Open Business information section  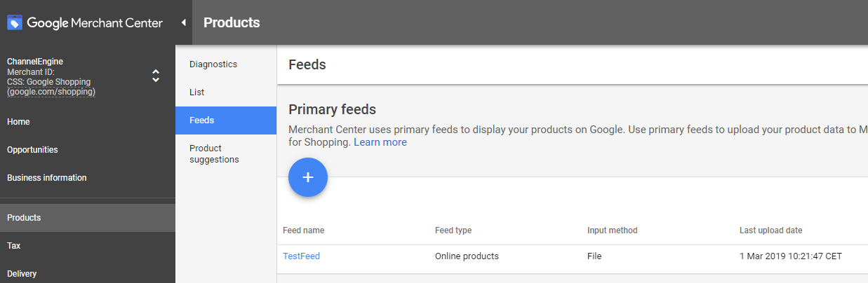pos(46,178)
